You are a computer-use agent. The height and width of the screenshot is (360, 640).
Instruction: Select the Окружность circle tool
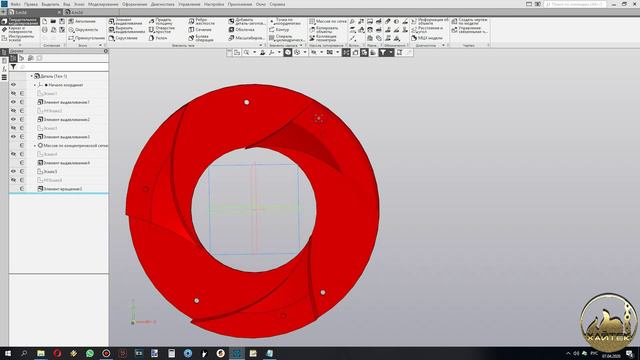pyautogui.click(x=83, y=30)
